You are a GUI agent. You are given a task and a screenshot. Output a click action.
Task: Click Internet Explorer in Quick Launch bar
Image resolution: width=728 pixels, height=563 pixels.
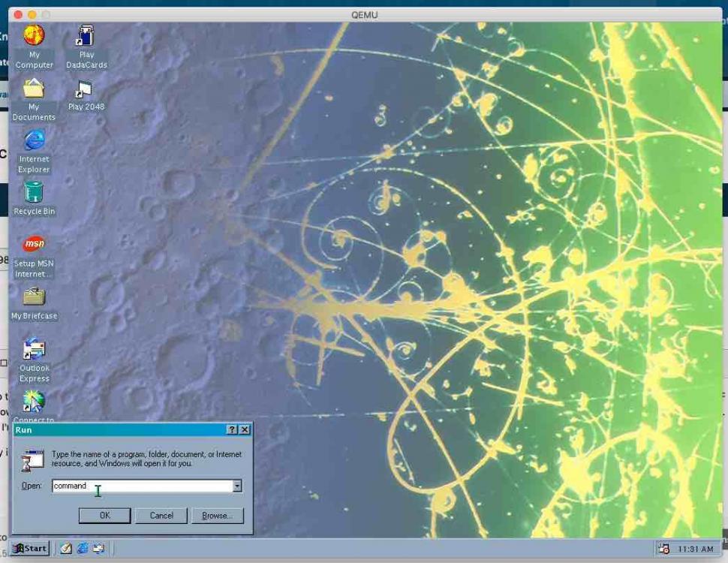pyautogui.click(x=83, y=549)
